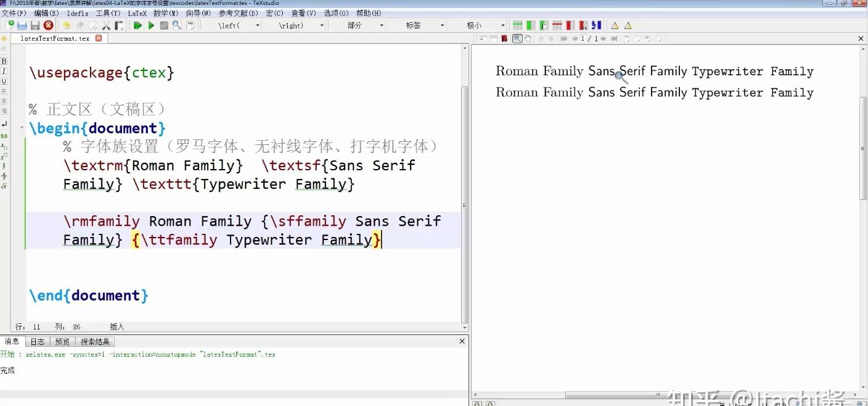Open the 选项(O) menu
Screen dimensions: 868x406
pos(336,13)
